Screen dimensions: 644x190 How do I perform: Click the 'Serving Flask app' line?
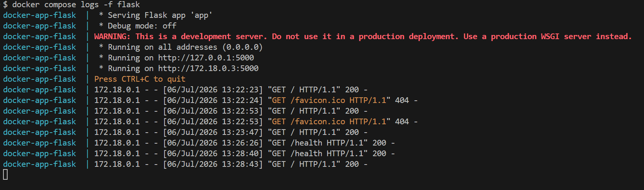point(155,15)
